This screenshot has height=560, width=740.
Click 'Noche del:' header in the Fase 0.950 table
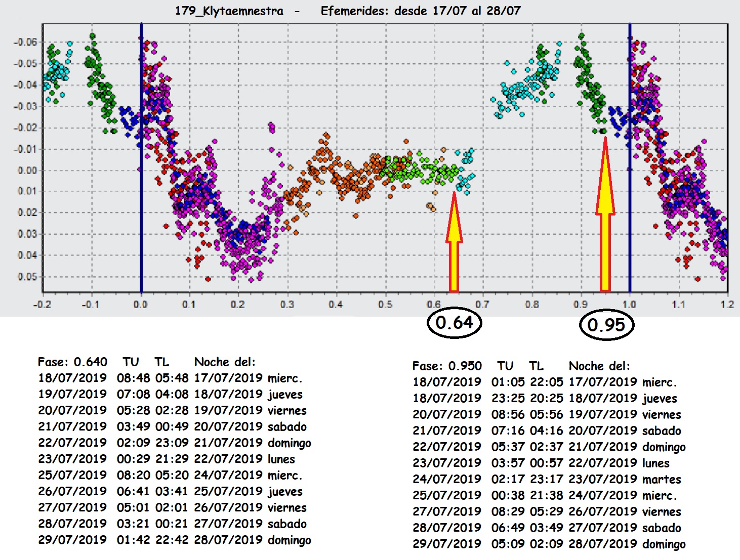click(600, 366)
